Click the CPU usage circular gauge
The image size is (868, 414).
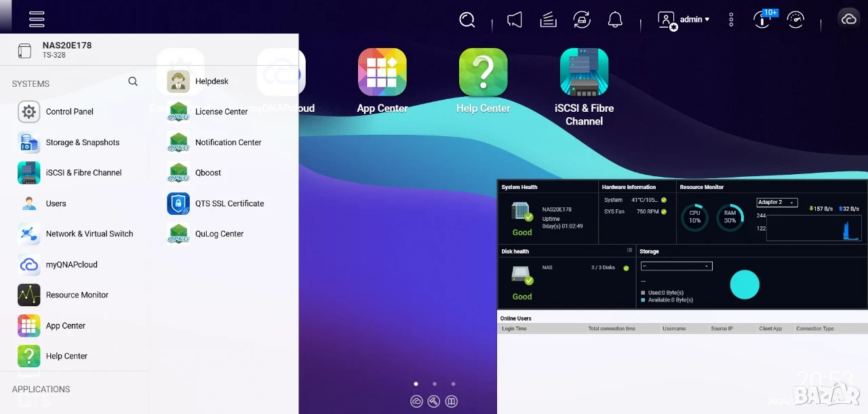(694, 218)
